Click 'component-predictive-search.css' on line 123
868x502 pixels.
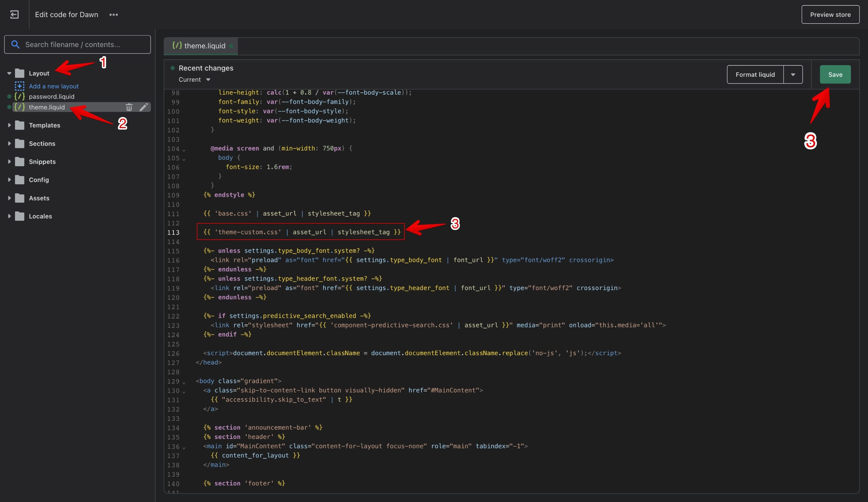coord(392,325)
